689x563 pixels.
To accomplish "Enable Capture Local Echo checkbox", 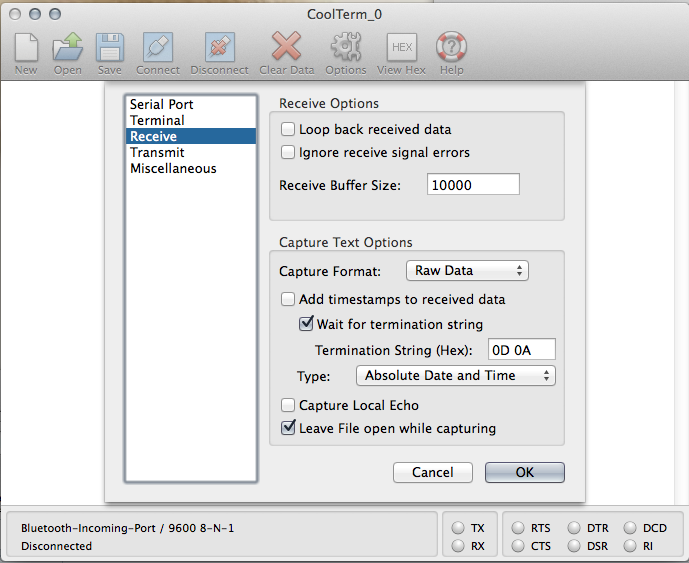I will pos(288,405).
